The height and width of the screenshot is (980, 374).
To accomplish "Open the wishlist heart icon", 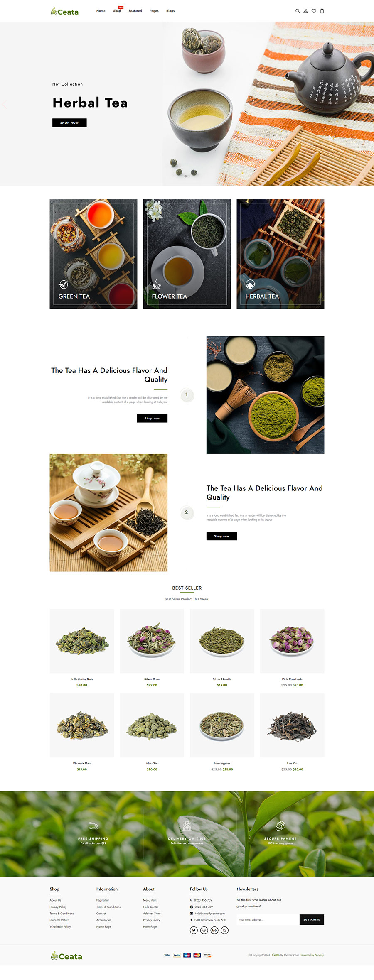I will [314, 11].
